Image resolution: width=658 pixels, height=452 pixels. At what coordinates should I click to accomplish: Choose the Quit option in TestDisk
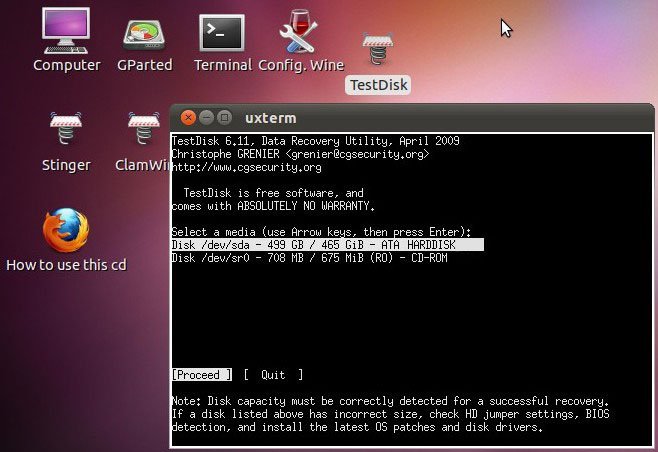(273, 374)
